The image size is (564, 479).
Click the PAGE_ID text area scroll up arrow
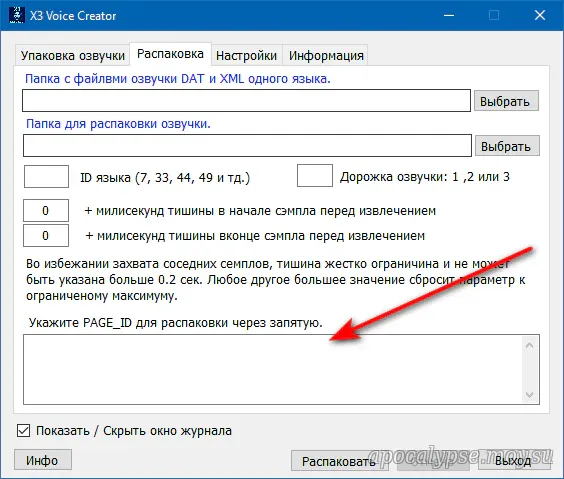click(x=529, y=345)
